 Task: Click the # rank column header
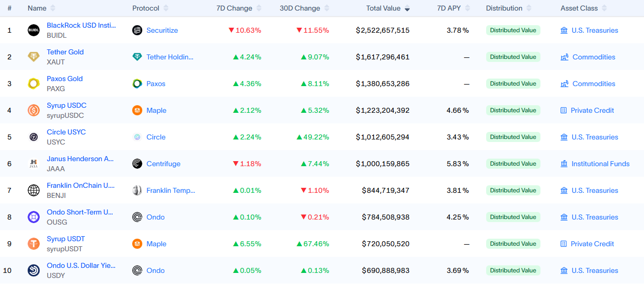(x=10, y=8)
